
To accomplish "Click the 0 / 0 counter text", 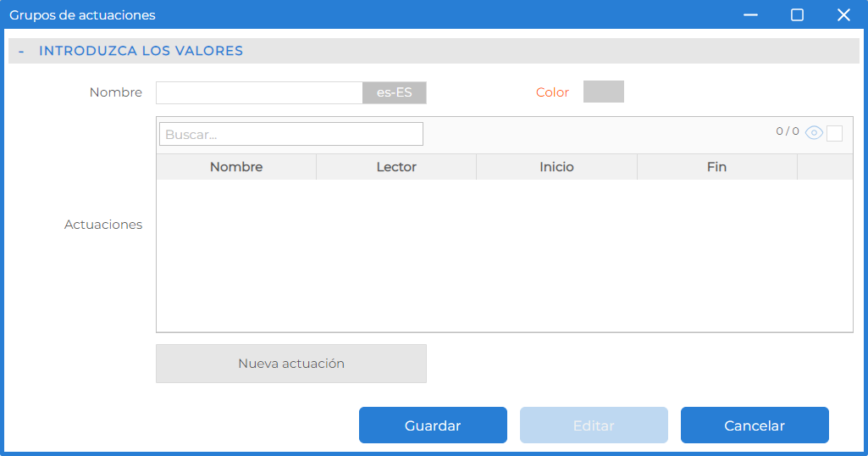I will [788, 131].
